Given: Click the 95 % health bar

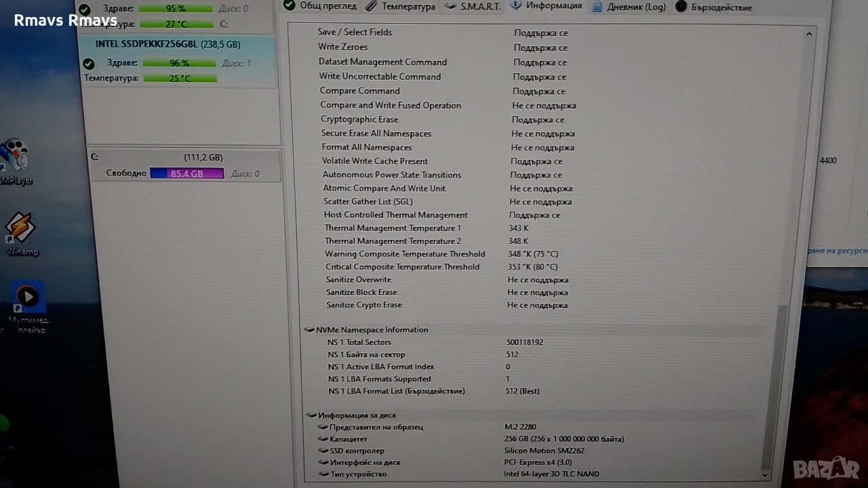Looking at the screenshot, I should [x=176, y=9].
